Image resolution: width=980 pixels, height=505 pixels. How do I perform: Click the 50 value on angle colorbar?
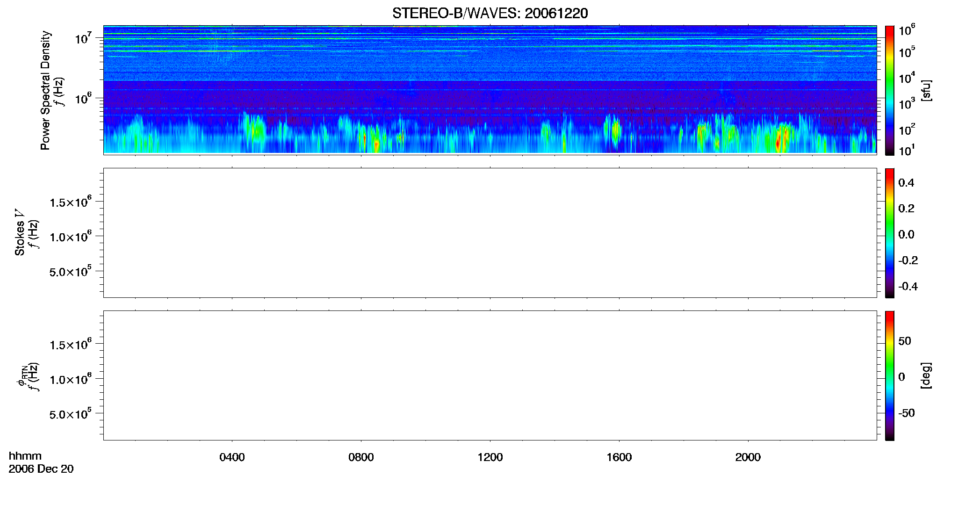(x=905, y=341)
